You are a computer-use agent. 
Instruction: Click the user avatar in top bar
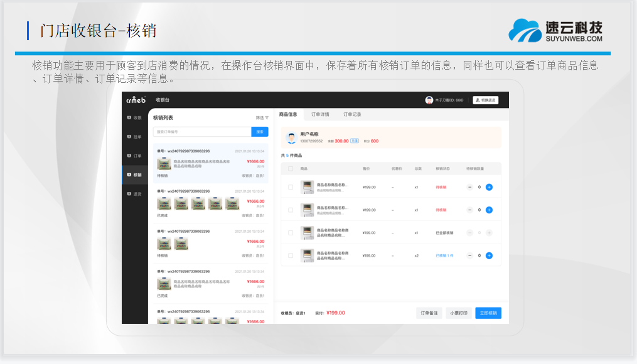(429, 100)
